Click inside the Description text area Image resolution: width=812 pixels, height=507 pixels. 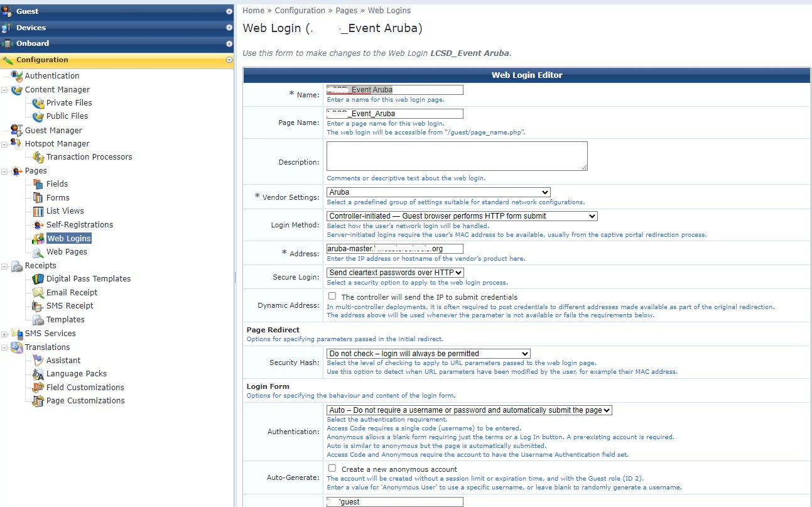[x=456, y=155]
